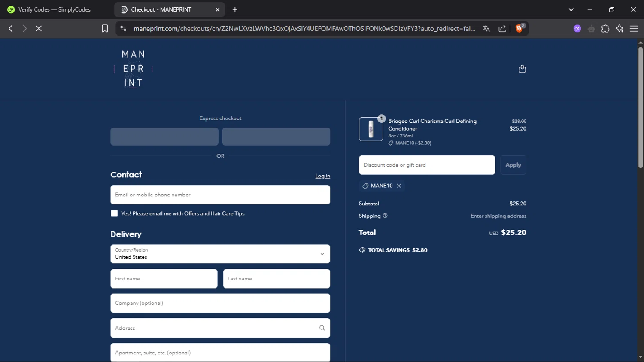Select the Checkout - MANEPRINT tab
The height and width of the screenshot is (362, 644).
(170, 9)
